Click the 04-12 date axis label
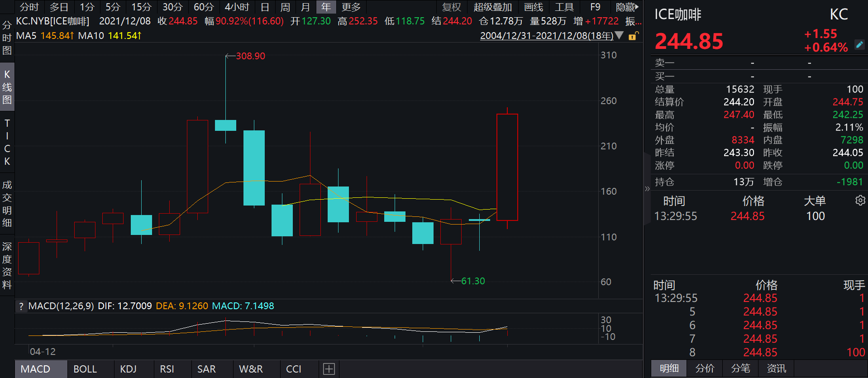 tap(43, 352)
